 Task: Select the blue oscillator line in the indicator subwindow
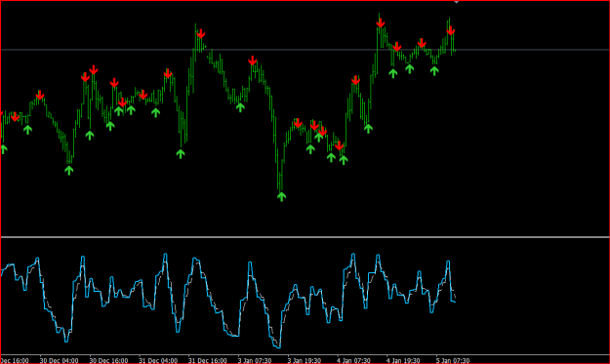coord(228,300)
